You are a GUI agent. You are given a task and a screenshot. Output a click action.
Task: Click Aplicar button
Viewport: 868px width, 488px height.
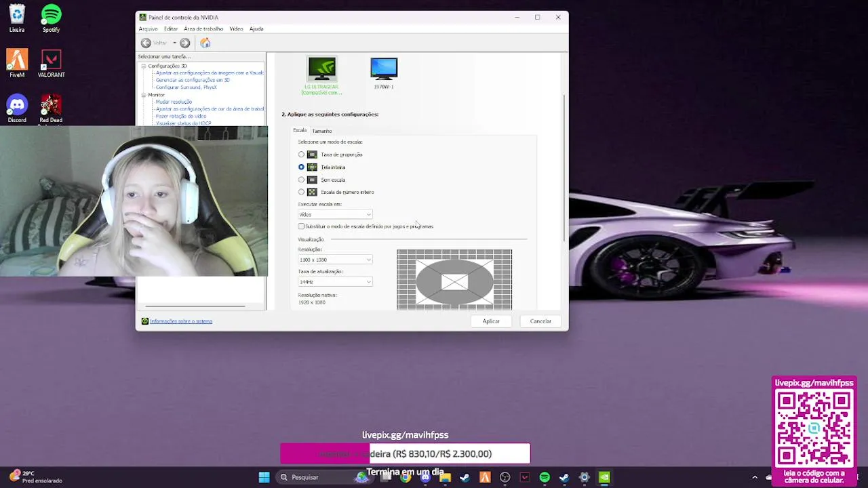pos(491,321)
